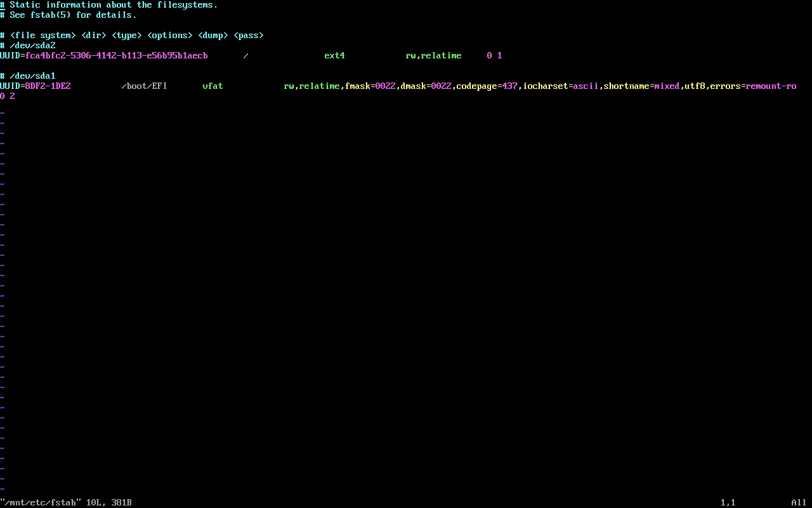Viewport: 812px width, 508px height.
Task: Click the "/boot/EFI" mount point
Action: [145, 86]
